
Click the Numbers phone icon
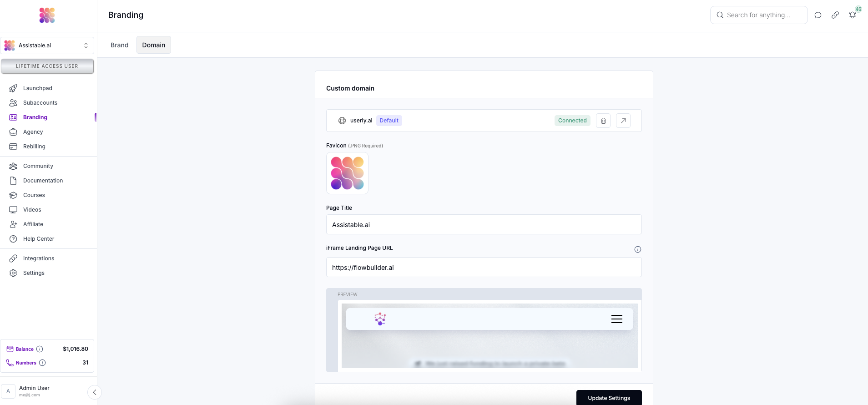tap(10, 363)
